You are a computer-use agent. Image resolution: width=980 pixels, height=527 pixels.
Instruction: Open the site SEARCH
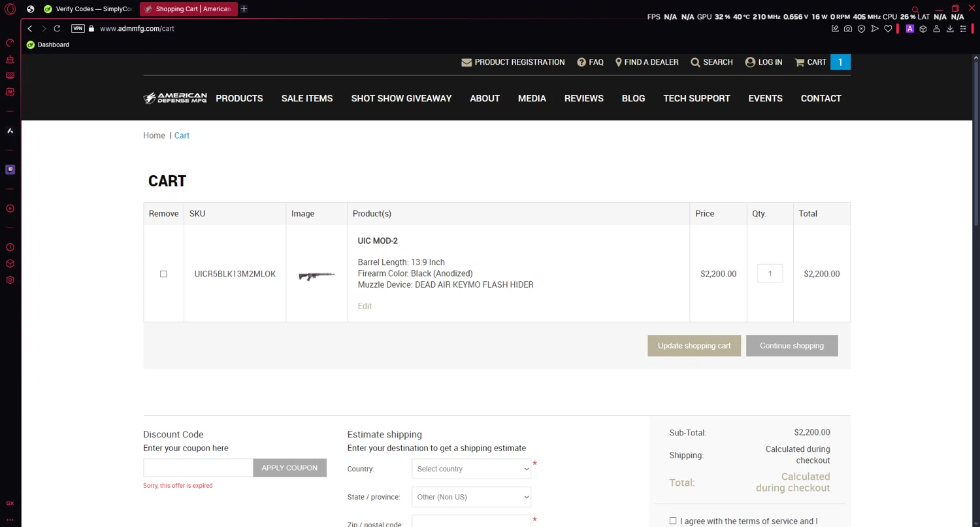(711, 62)
